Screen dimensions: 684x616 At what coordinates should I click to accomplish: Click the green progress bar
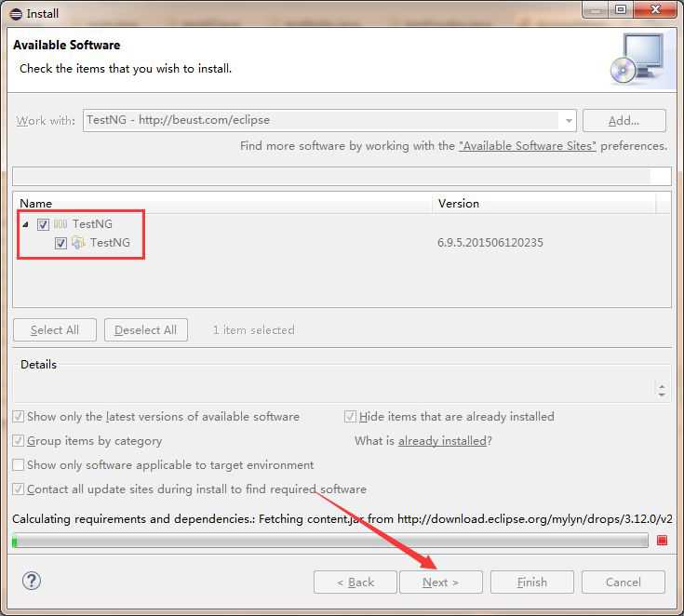click(x=330, y=541)
